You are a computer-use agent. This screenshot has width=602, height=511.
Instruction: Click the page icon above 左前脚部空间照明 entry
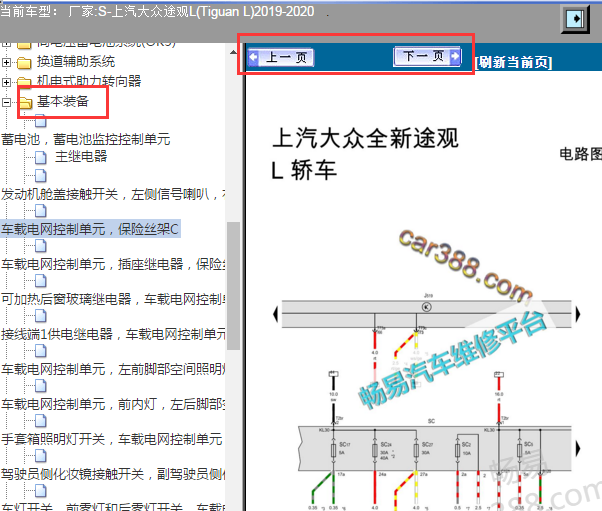point(41,351)
